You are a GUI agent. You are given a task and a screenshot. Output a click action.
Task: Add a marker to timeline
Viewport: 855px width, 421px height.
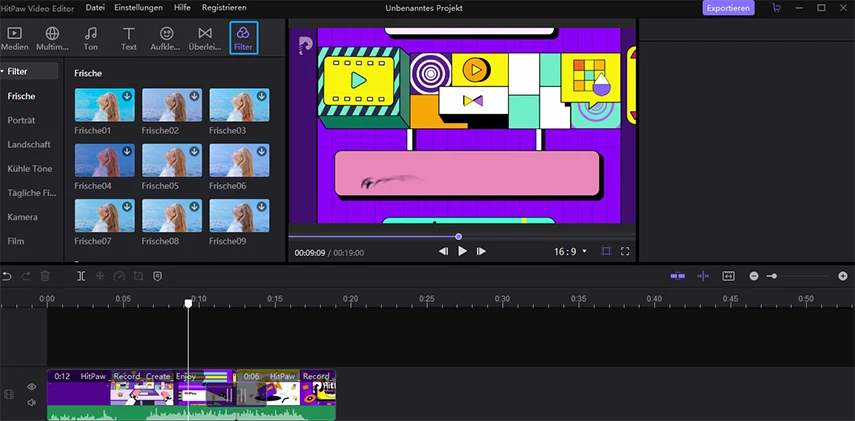(x=158, y=276)
